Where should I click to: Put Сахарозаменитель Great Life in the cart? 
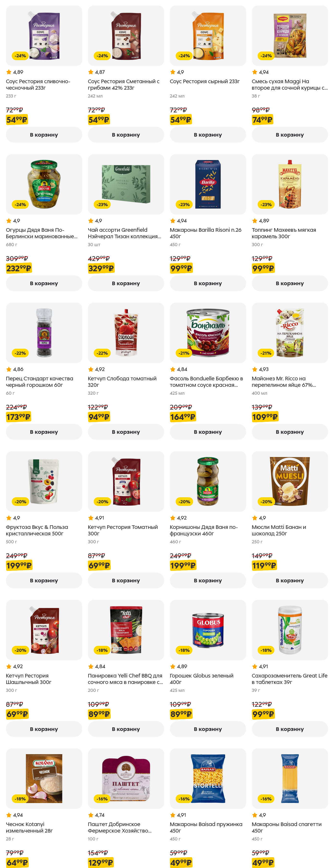pyautogui.click(x=290, y=729)
